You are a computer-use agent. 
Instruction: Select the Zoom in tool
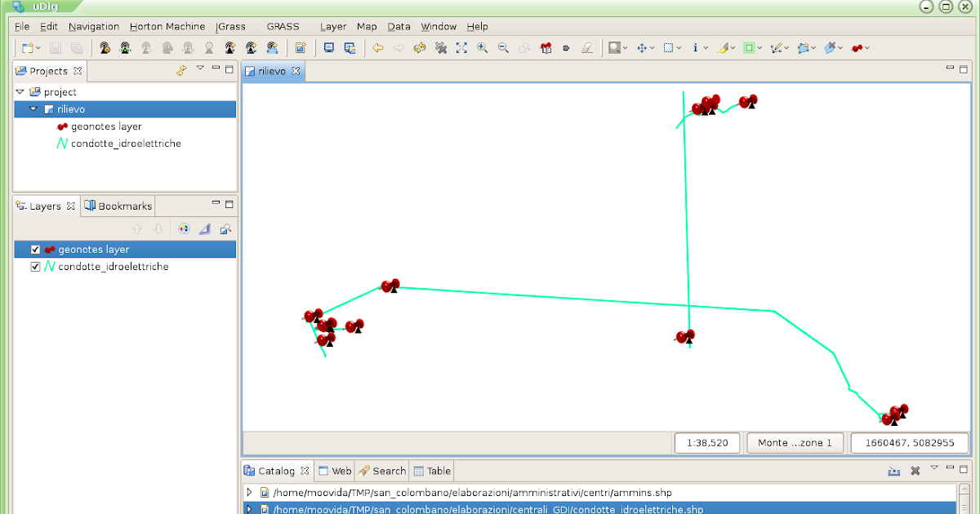pyautogui.click(x=483, y=47)
